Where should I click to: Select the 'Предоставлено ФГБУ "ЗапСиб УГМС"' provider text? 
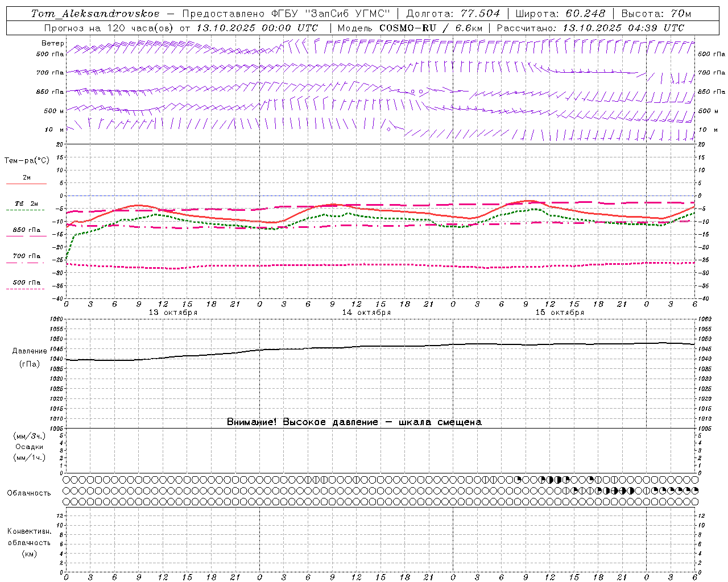287,14
